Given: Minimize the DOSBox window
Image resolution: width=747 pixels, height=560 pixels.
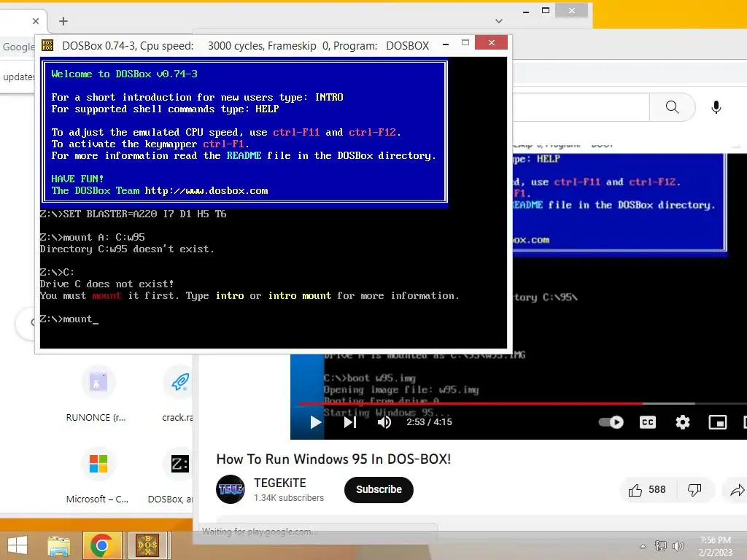Looking at the screenshot, I should tap(446, 44).
